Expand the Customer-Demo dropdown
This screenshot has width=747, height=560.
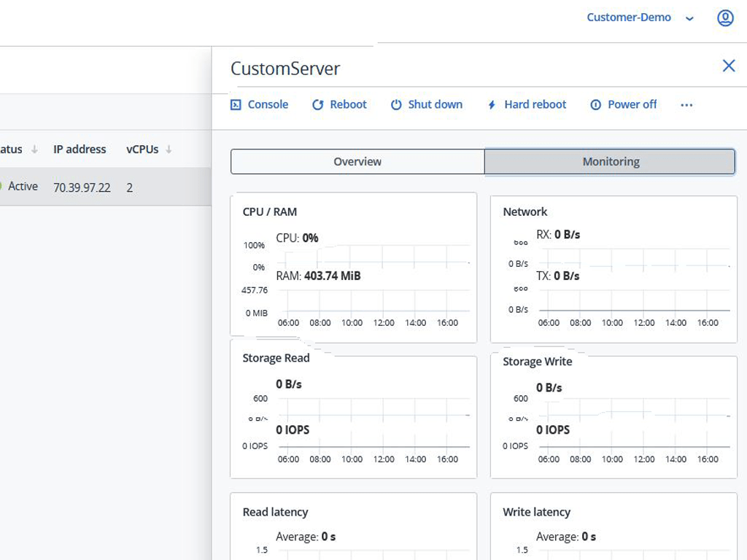(x=690, y=19)
